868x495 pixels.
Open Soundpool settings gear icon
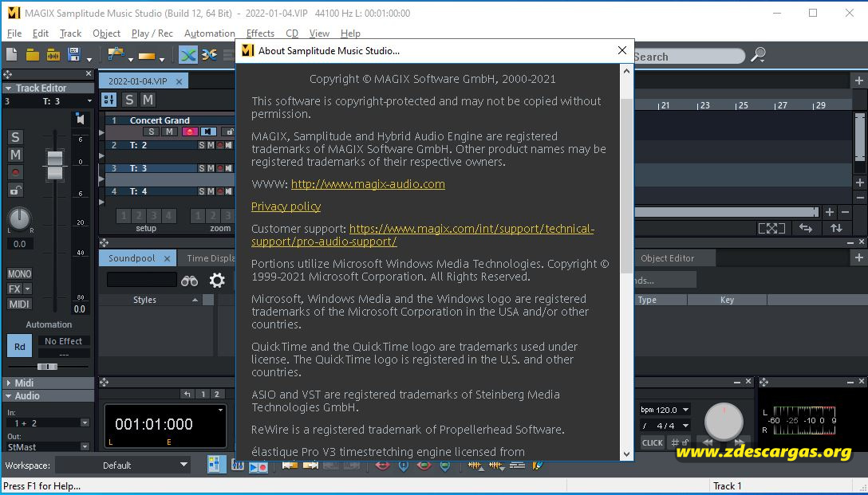(x=217, y=281)
